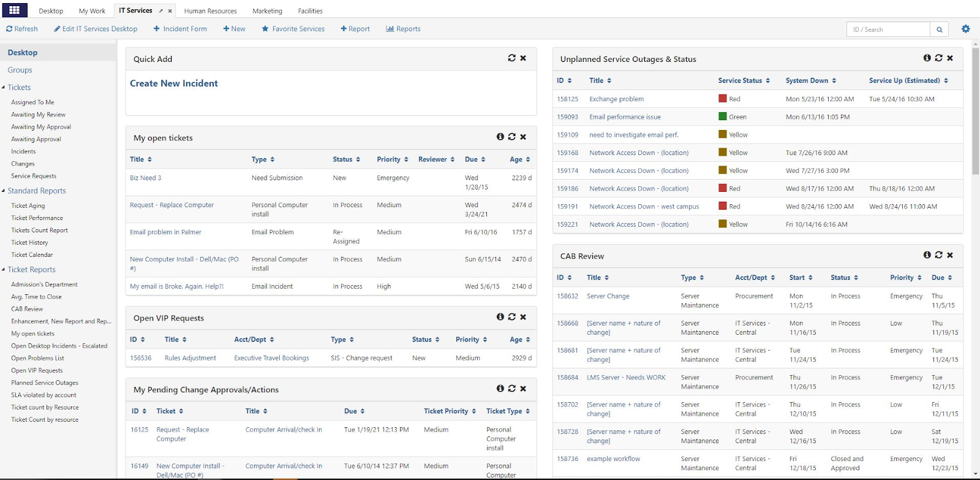
Task: Click the search magnifier button
Action: 939,29
